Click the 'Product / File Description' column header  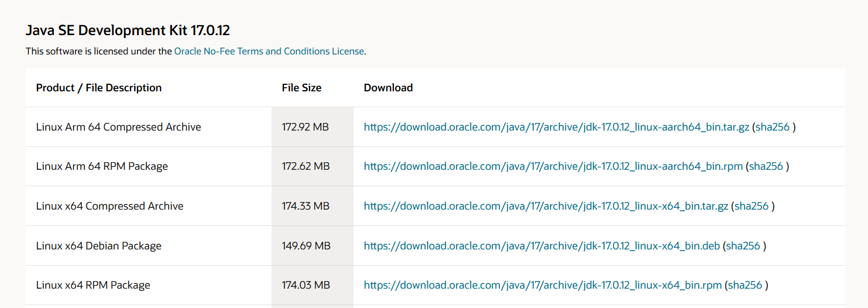pyautogui.click(x=99, y=88)
